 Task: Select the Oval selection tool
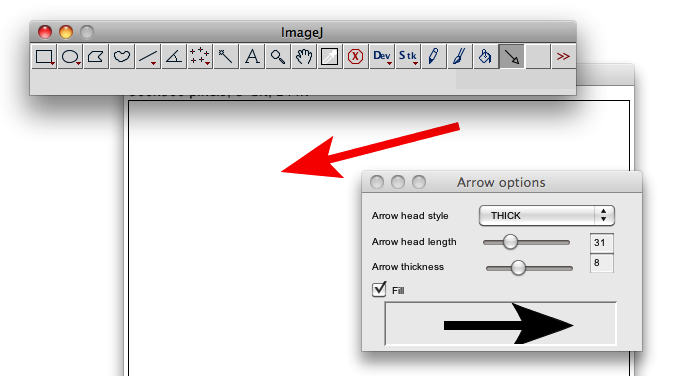click(70, 56)
